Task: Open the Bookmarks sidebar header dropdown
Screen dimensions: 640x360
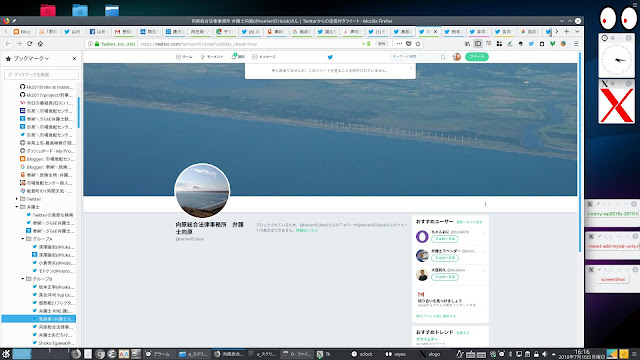Action: coord(28,59)
